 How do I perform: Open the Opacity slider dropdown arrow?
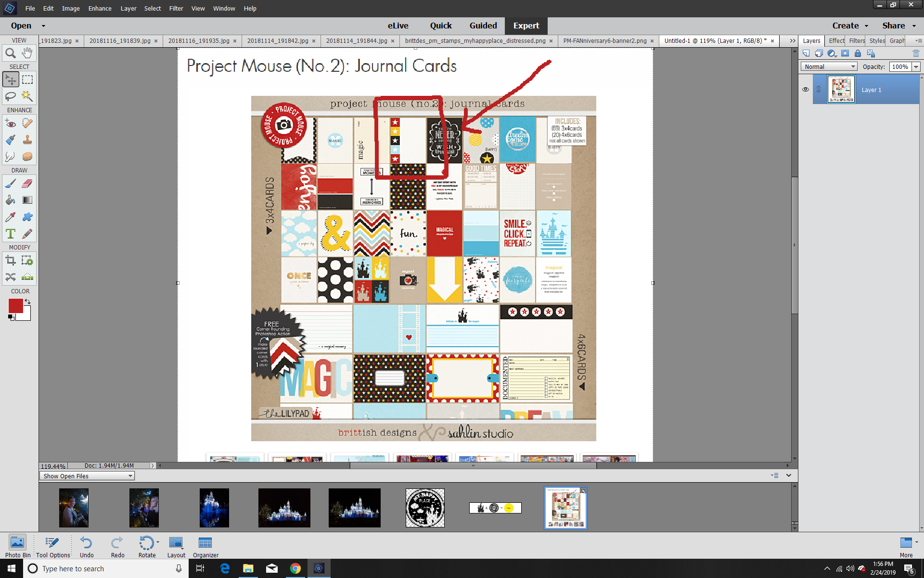[916, 66]
